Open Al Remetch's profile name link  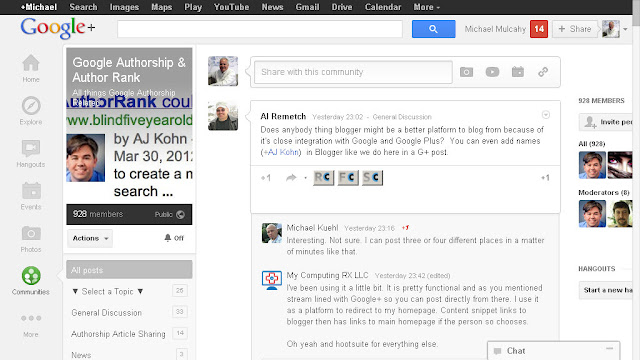point(283,116)
